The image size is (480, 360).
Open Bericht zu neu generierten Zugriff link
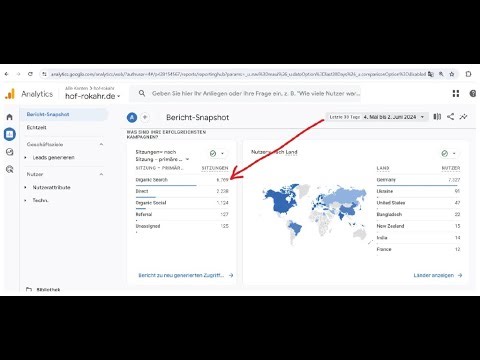186,275
